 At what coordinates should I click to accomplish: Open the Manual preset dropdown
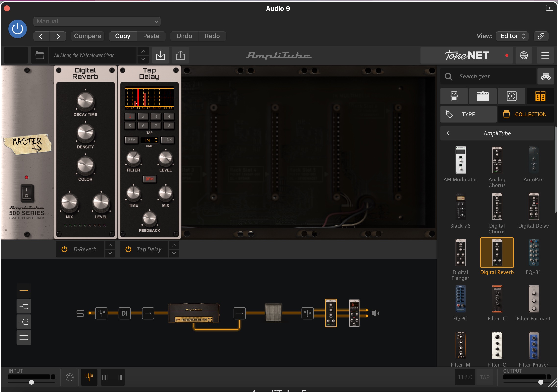(97, 21)
